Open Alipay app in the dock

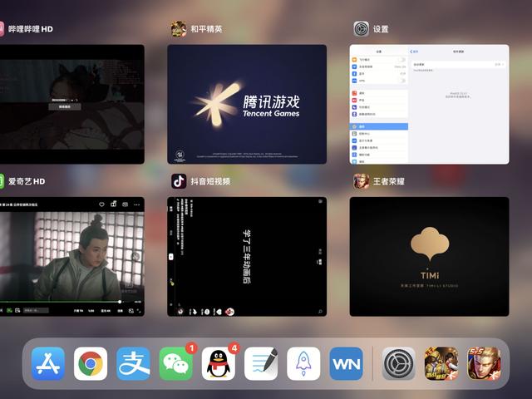pyautogui.click(x=133, y=363)
